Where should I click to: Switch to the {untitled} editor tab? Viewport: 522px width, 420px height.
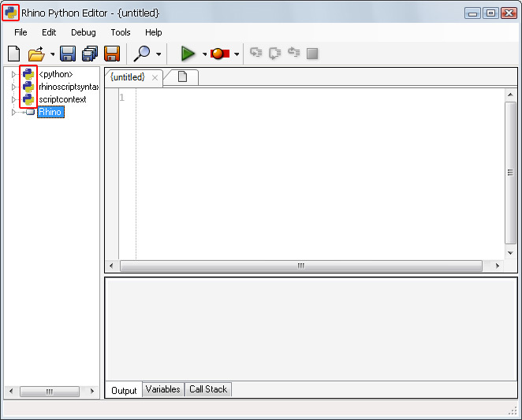(x=128, y=77)
